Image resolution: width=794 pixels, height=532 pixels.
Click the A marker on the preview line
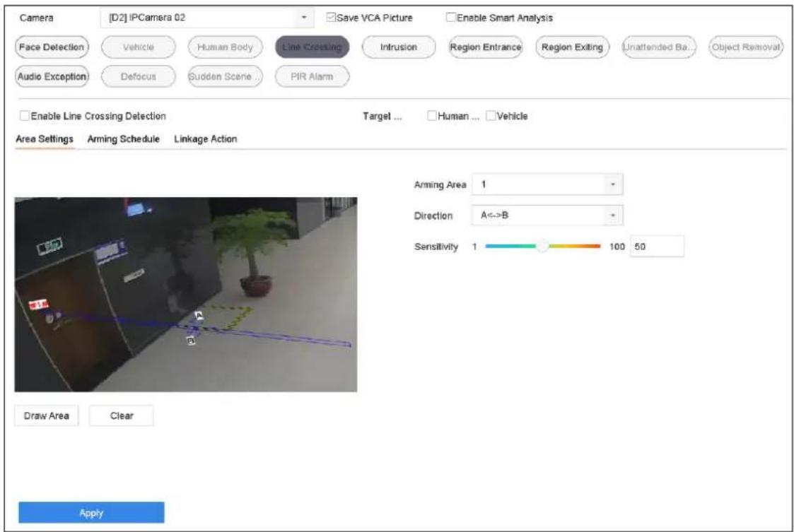click(x=199, y=316)
